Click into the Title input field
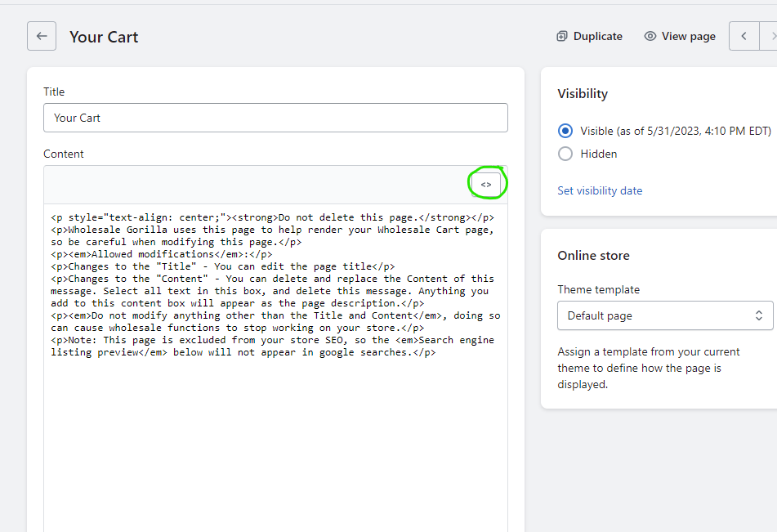This screenshot has height=532, width=777. [x=275, y=118]
